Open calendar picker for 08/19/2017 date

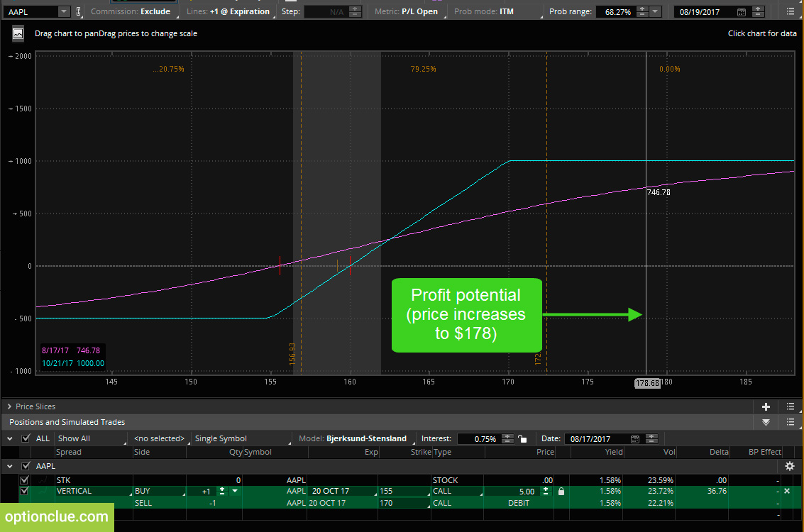point(742,12)
